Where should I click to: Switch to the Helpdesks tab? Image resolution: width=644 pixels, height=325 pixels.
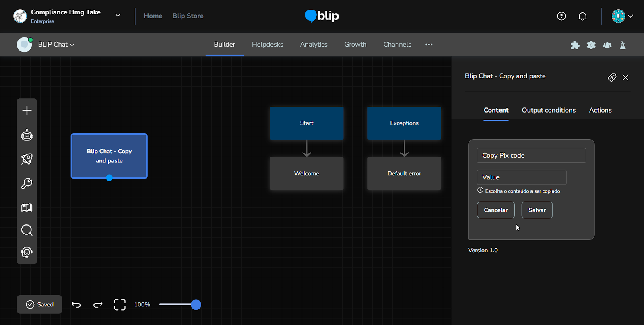pos(268,45)
